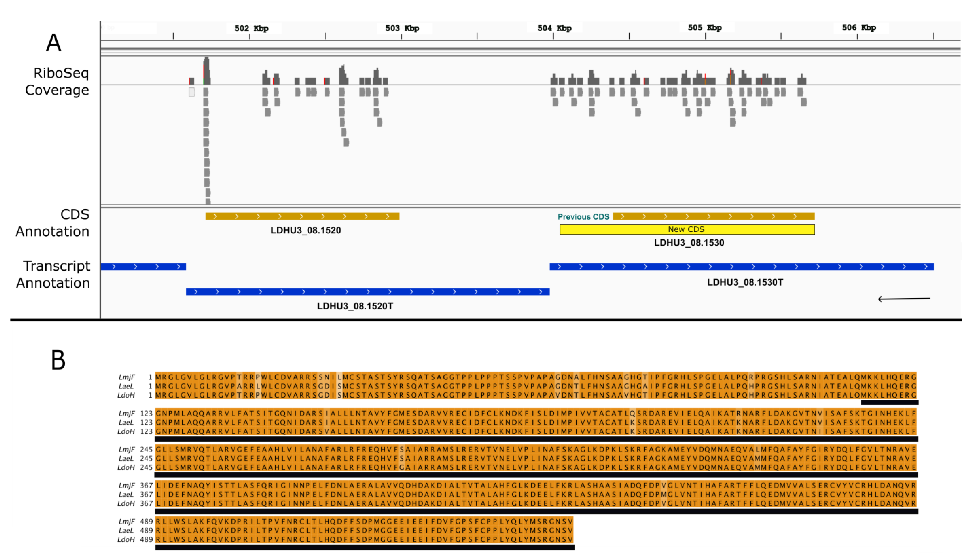Click the blue LDHU3_08.1530T transcript bar
Screen dimensions: 978x560
coord(742,266)
